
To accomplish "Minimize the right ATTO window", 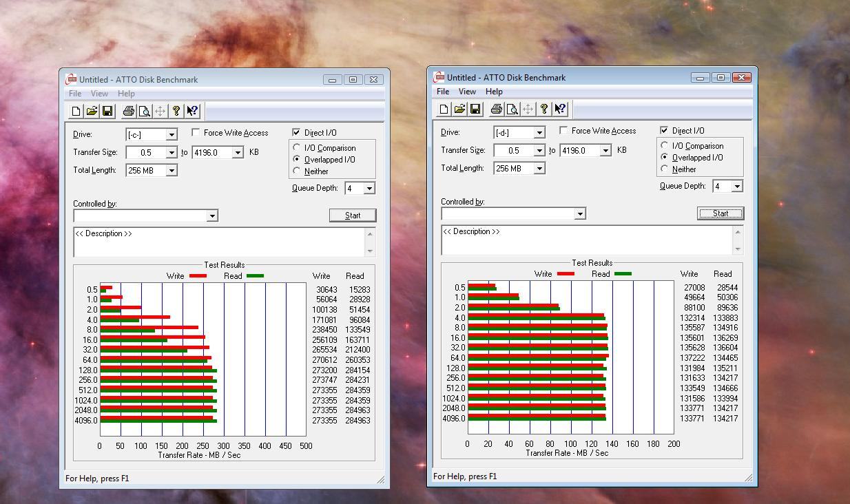I will click(x=700, y=78).
